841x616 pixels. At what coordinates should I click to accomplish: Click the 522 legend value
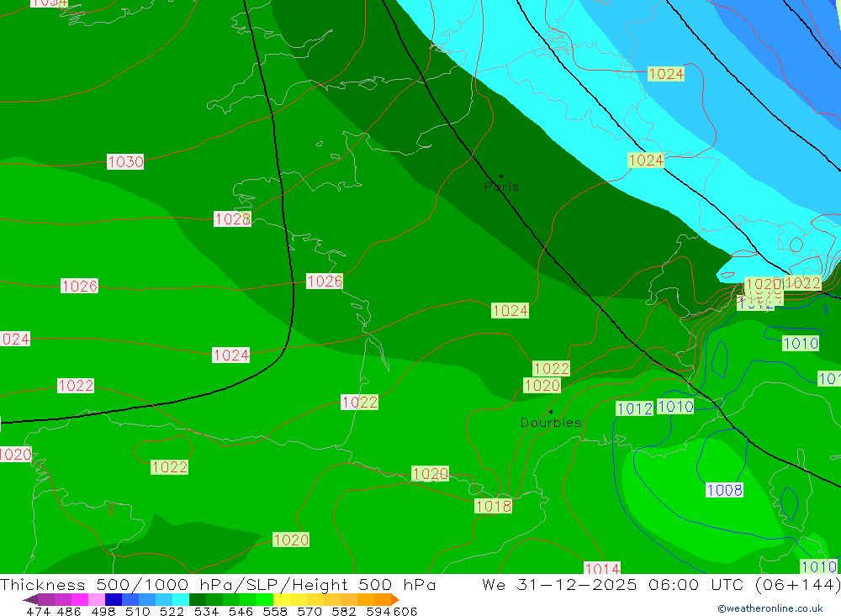click(172, 611)
